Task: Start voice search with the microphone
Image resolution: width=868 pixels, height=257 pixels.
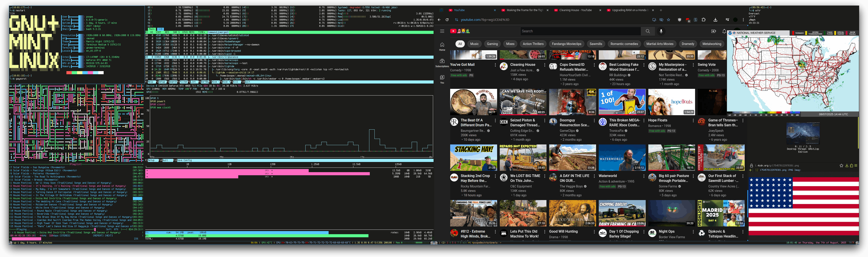Action: coord(661,31)
